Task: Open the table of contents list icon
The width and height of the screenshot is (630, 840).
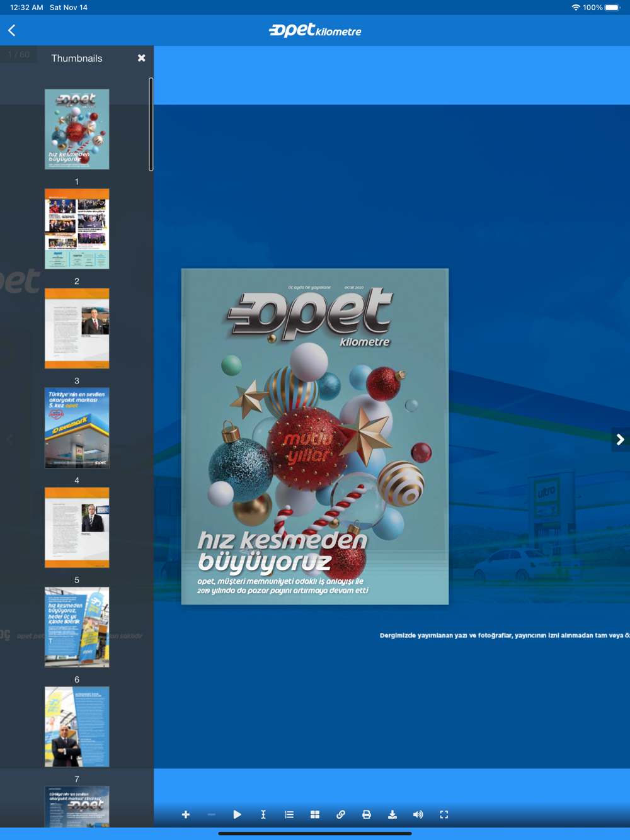Action: click(x=289, y=815)
